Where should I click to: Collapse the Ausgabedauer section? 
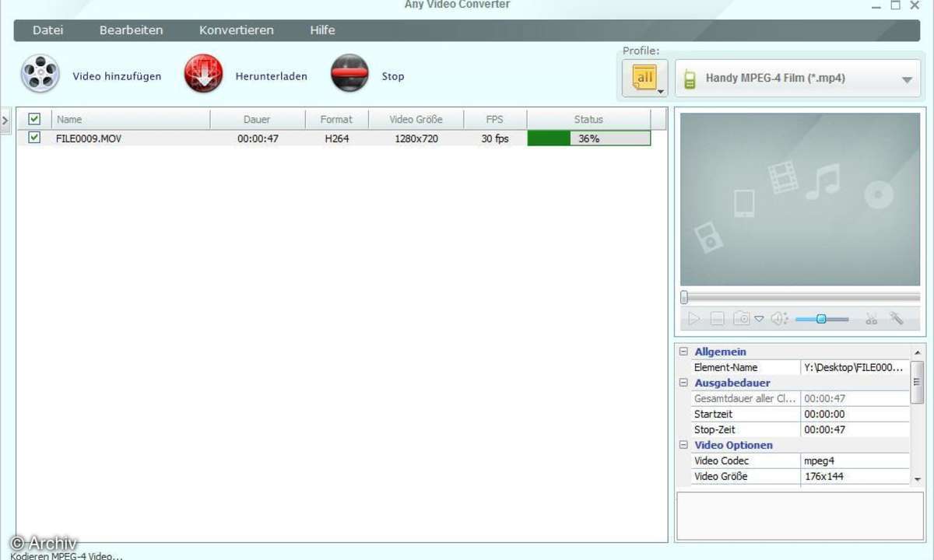point(684,383)
